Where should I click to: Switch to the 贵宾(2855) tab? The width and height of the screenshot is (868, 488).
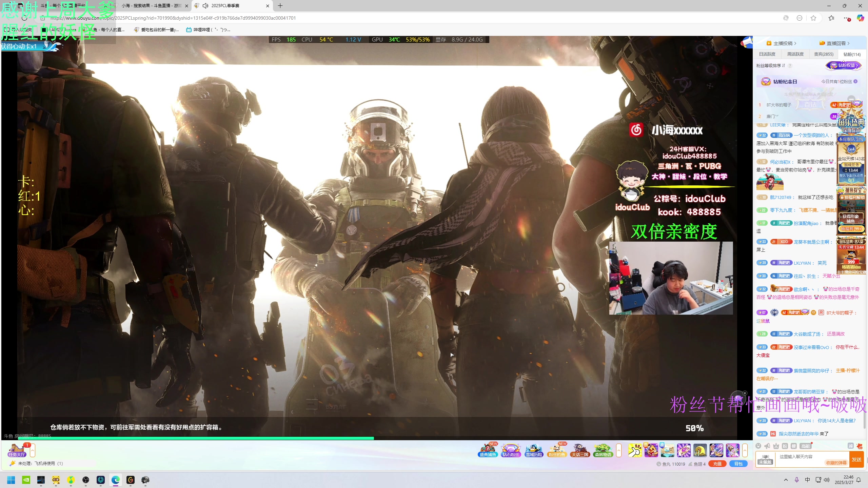click(824, 54)
